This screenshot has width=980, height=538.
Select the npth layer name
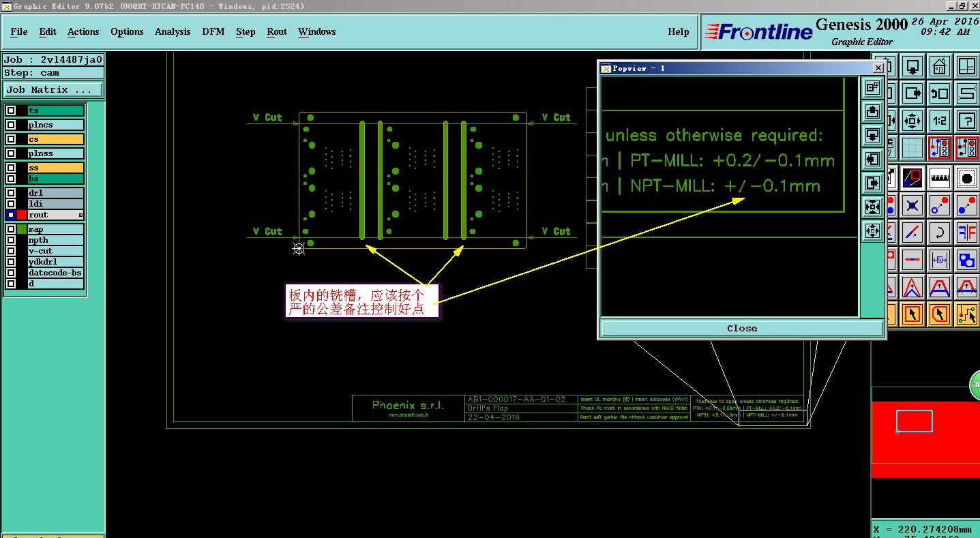(x=56, y=240)
